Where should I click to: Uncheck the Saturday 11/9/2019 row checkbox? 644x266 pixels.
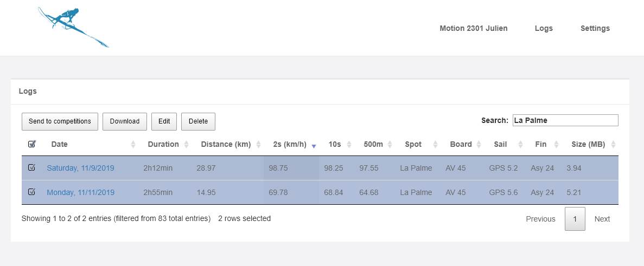(31, 168)
